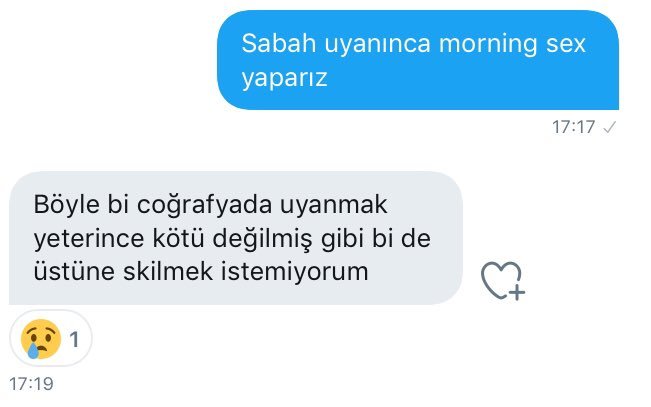This screenshot has width=651, height=407.
Task: Click the word "Böyle" starting the gray message
Action: [66, 206]
